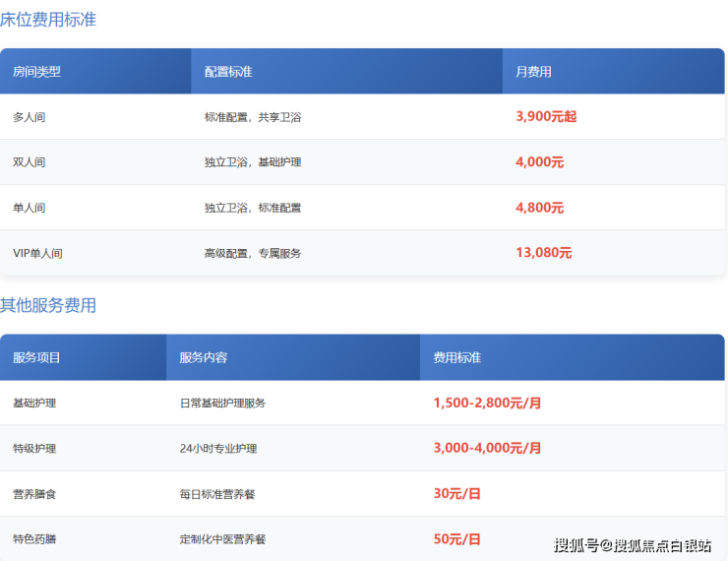The height and width of the screenshot is (561, 728).
Task: Click the 月费用 column header
Action: pos(533,72)
